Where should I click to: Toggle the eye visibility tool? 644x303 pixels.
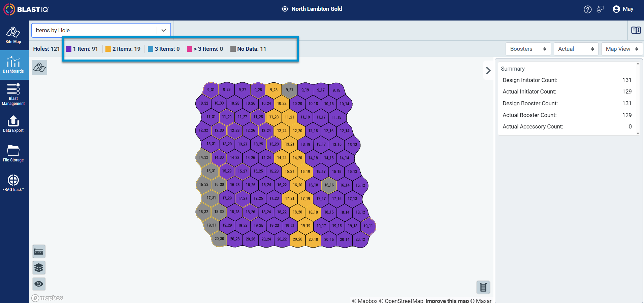pos(39,284)
